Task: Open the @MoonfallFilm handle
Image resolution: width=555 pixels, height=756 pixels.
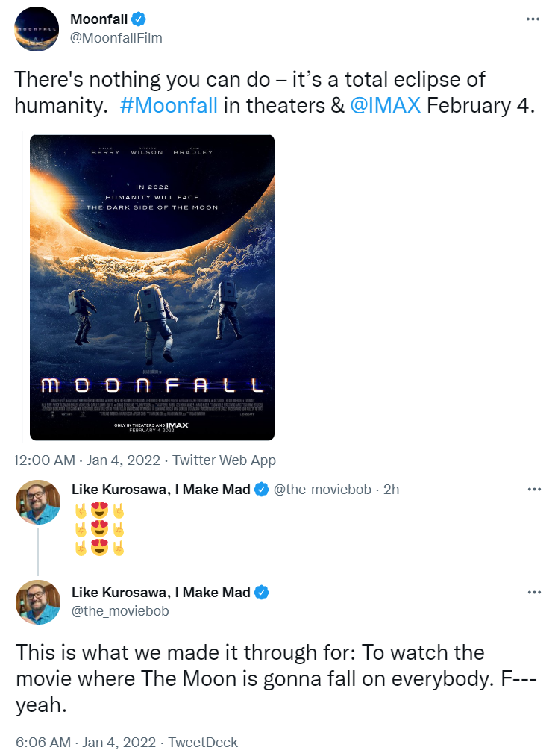Action: click(x=116, y=37)
